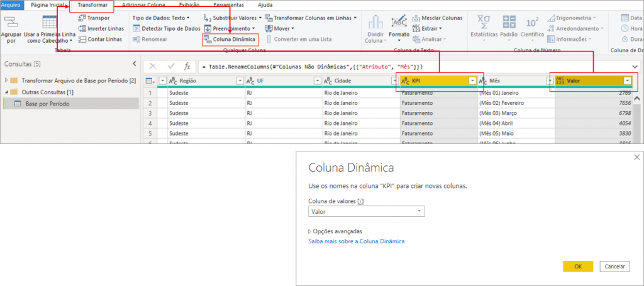Open the KPI column filter dropdown
644x286 pixels.
click(472, 81)
